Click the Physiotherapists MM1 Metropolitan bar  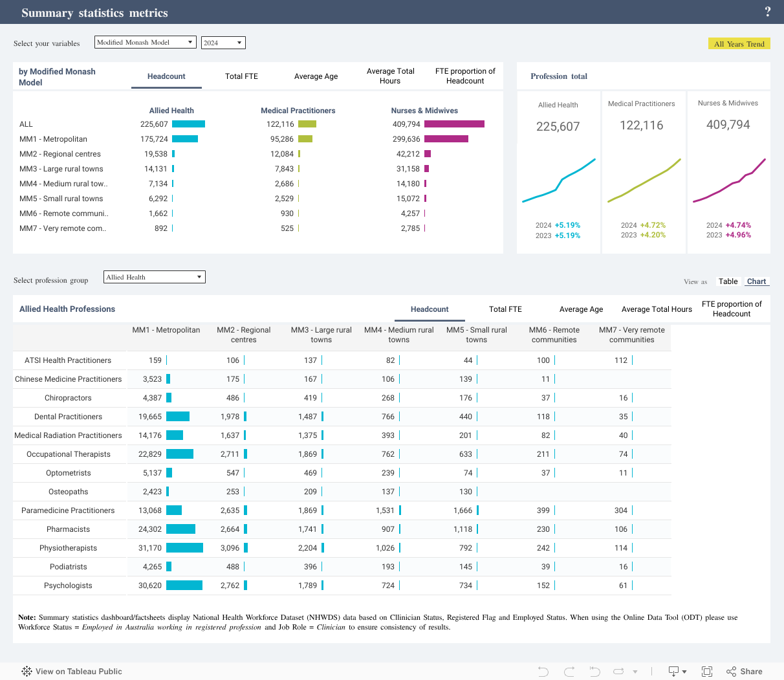pyautogui.click(x=184, y=548)
